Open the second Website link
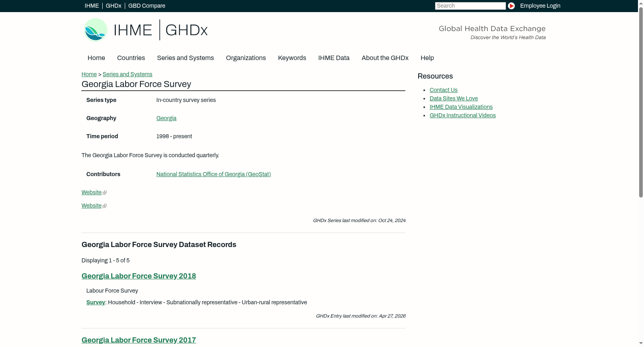Screen dimensions: 644x347 tap(91, 206)
